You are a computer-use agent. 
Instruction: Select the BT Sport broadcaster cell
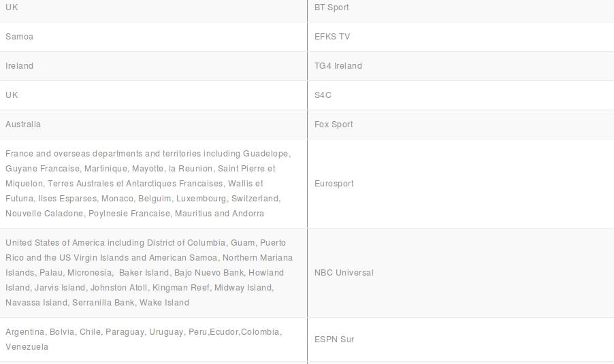pyautogui.click(x=332, y=7)
